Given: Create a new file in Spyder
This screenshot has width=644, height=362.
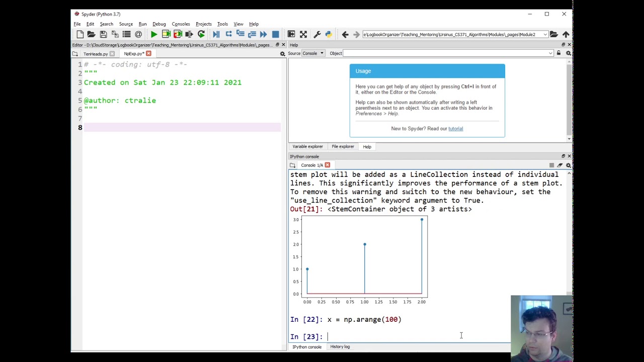Looking at the screenshot, I should pos(80,34).
